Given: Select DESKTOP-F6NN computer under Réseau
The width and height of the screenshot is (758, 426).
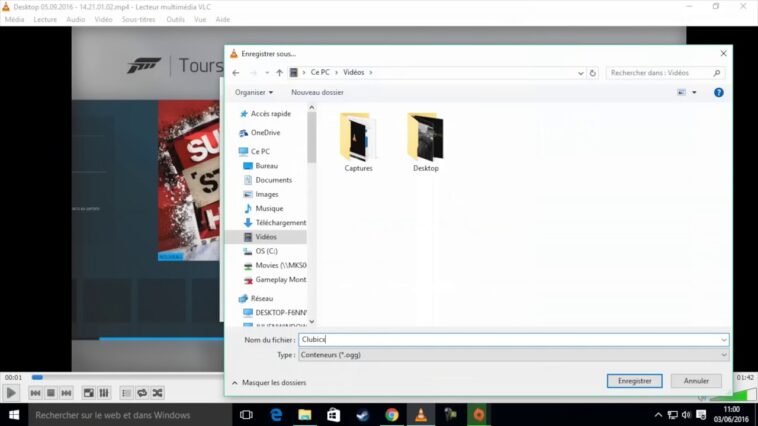Looking at the screenshot, I should pos(275,313).
